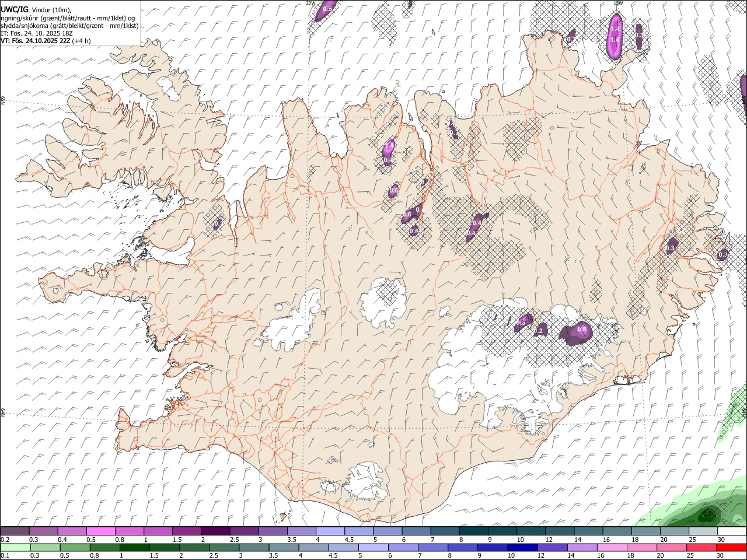The height and width of the screenshot is (560, 747).
Task: Click the 'IT: Fös. 24. 10. 2025 18Z' line
Action: [x=37, y=33]
